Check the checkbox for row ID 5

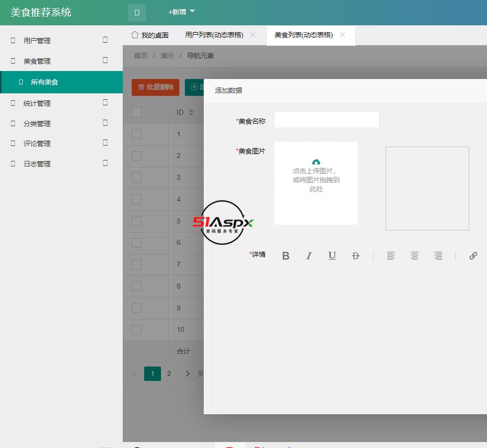[x=137, y=221]
